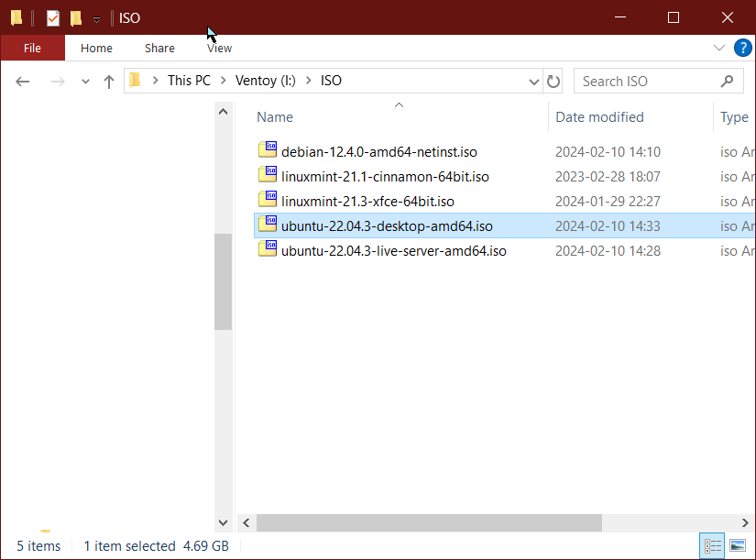Open the File menu
Screen dimensions: 756x560
click(32, 48)
